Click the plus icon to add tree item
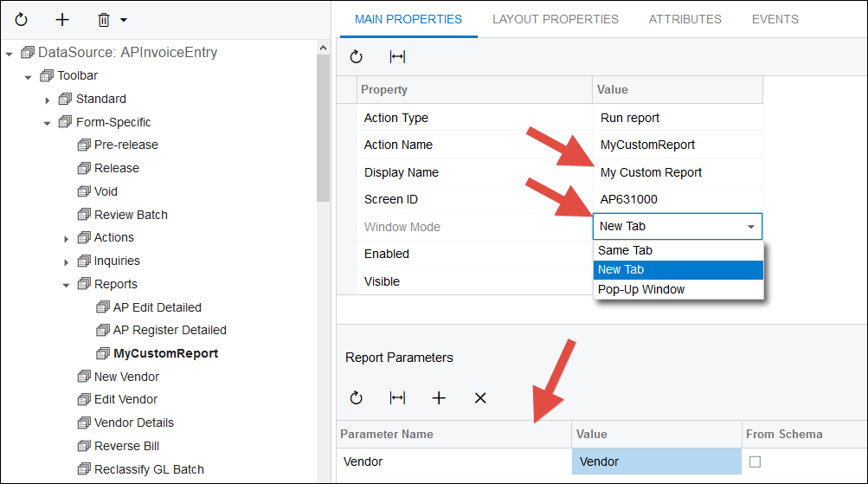The width and height of the screenshot is (868, 484). tap(62, 19)
